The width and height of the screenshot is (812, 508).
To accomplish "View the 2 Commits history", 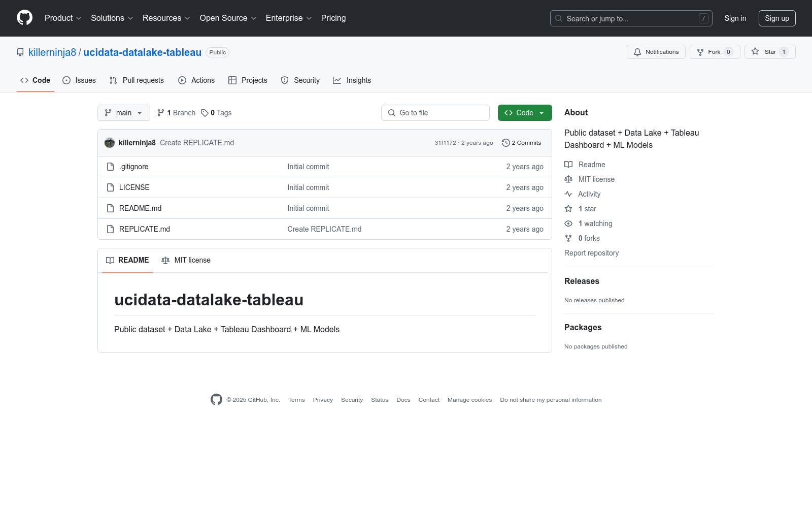I will [x=521, y=143].
